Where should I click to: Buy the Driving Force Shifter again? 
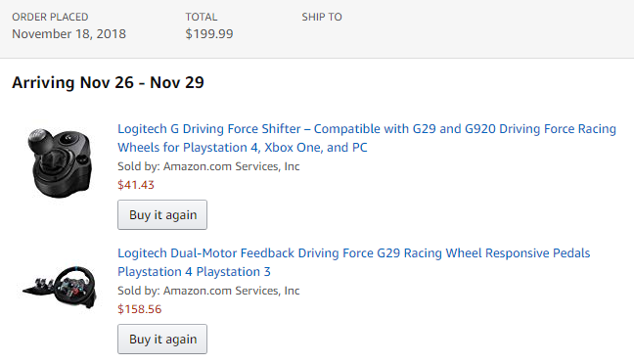[x=162, y=214]
